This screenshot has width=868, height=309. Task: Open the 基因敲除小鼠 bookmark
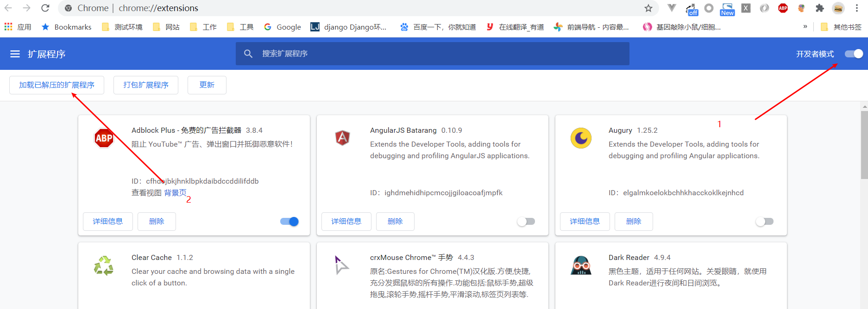[x=681, y=27]
